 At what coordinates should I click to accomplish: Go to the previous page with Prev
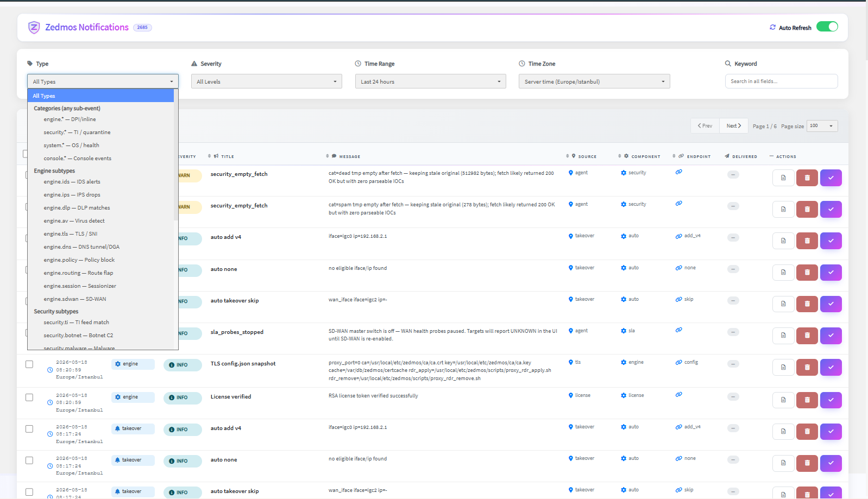pos(705,126)
